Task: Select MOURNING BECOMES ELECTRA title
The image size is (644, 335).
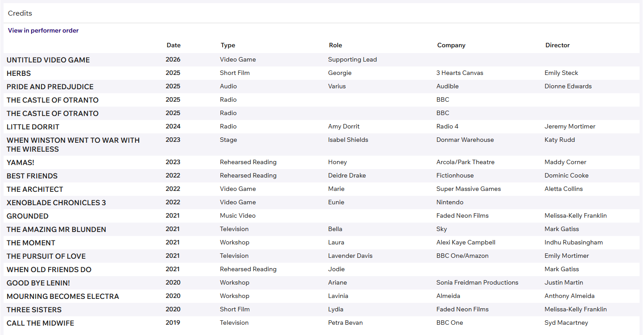Action: coord(63,296)
